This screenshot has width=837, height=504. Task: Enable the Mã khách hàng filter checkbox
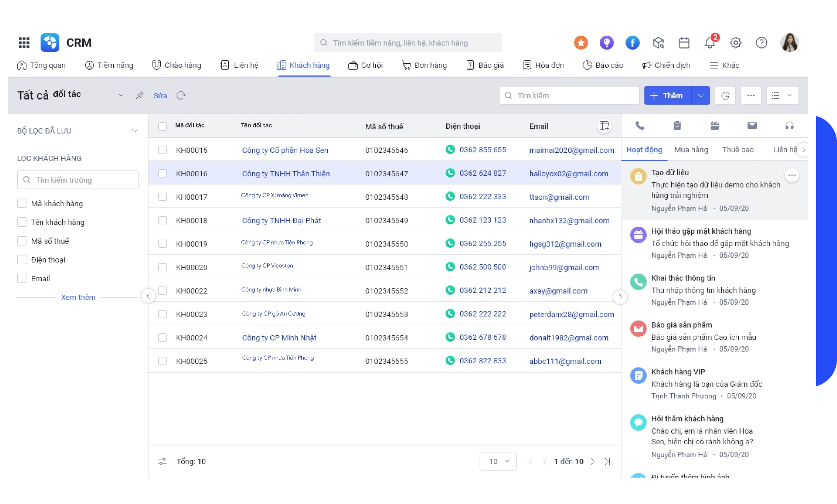click(22, 203)
